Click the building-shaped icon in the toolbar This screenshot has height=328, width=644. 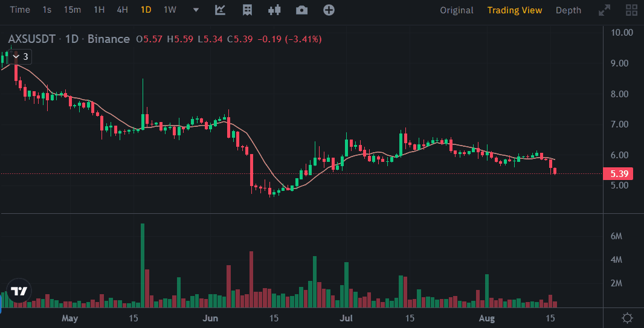point(247,10)
